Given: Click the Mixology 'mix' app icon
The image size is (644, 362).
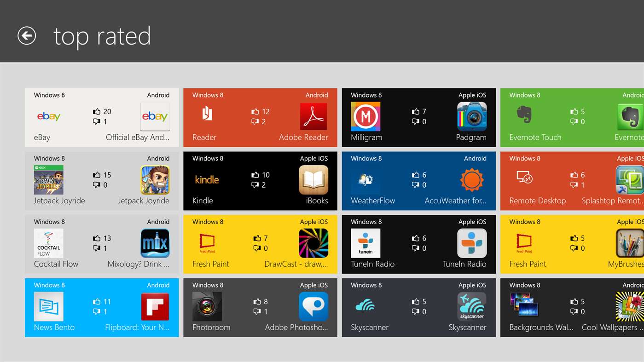Looking at the screenshot, I should [155, 243].
